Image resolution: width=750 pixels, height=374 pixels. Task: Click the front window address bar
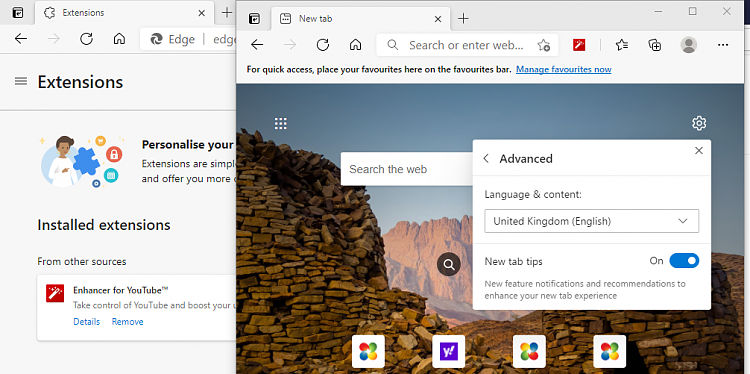tap(466, 45)
